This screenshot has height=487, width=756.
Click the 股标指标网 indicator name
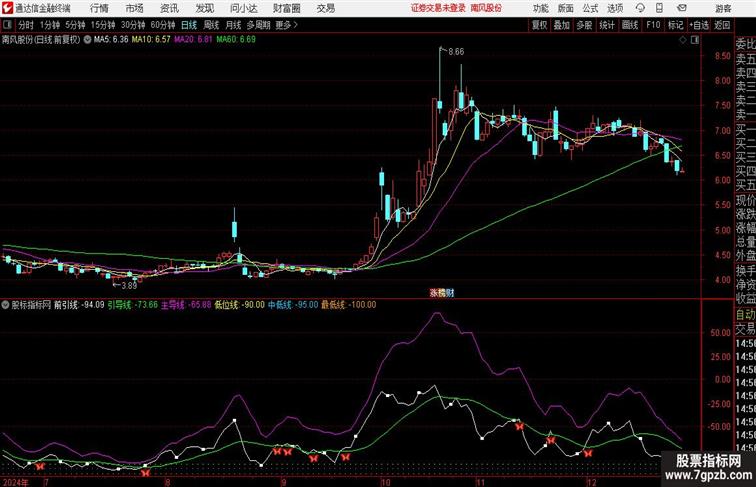pos(31,305)
